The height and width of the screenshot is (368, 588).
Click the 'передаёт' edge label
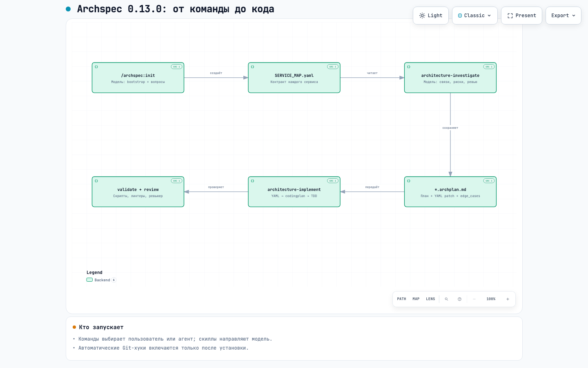coord(372,187)
